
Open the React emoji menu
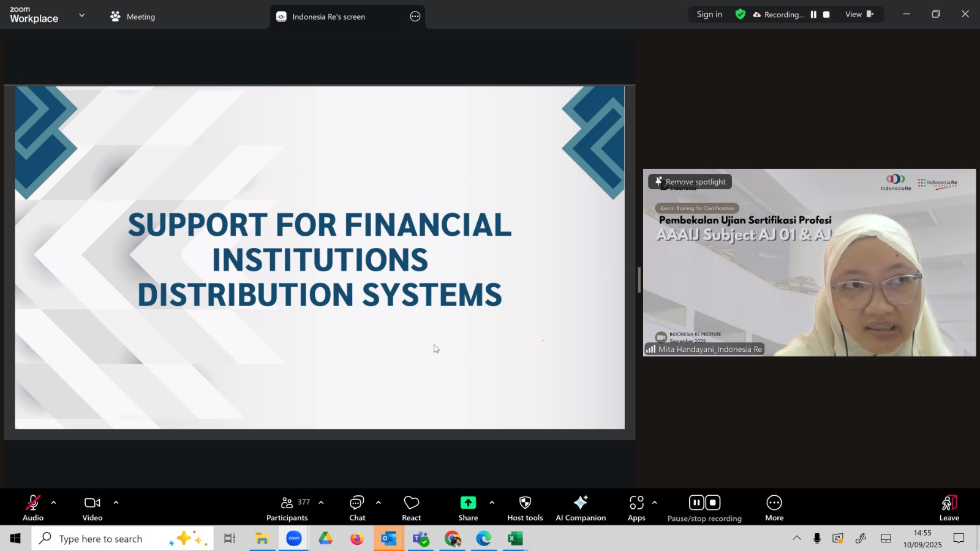tap(411, 508)
